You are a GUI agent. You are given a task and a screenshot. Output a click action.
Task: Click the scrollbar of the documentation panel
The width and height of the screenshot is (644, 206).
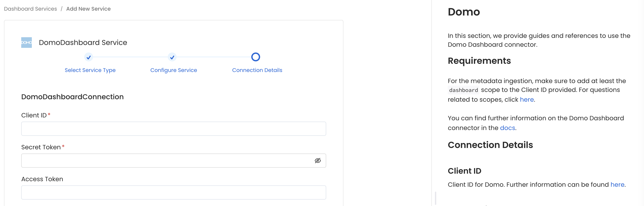click(436, 198)
